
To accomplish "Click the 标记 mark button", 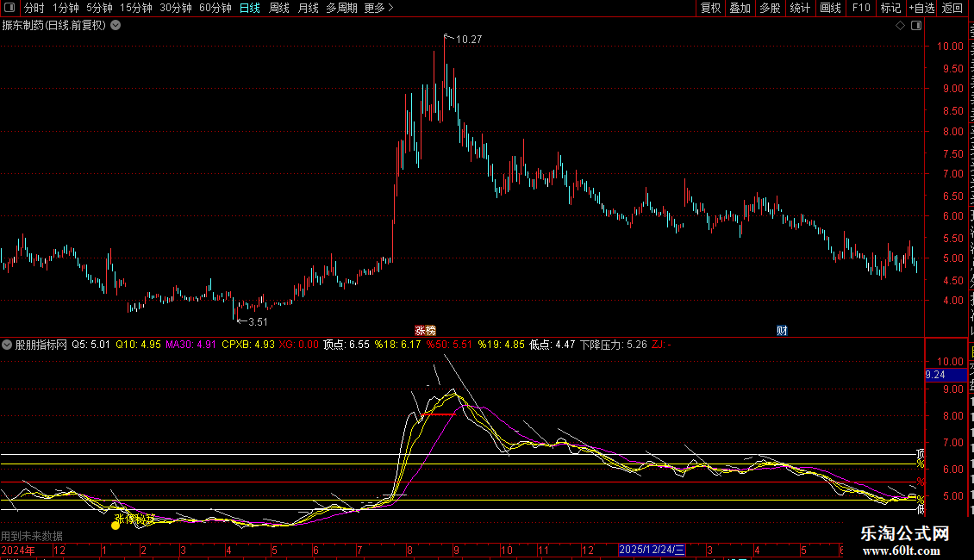I will click(890, 8).
